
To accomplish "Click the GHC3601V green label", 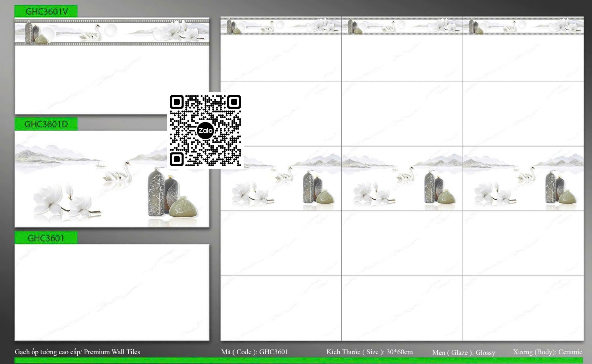I will 46,11.
